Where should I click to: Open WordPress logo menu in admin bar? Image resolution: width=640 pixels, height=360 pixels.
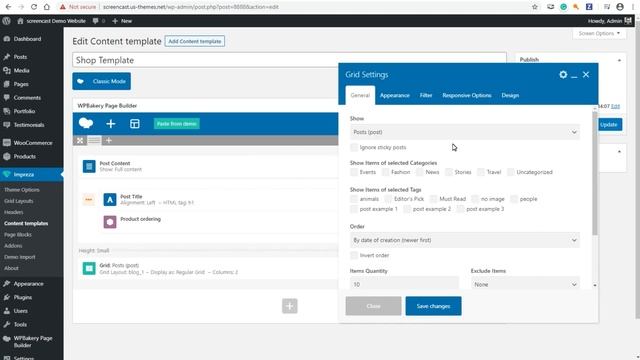tap(7, 21)
